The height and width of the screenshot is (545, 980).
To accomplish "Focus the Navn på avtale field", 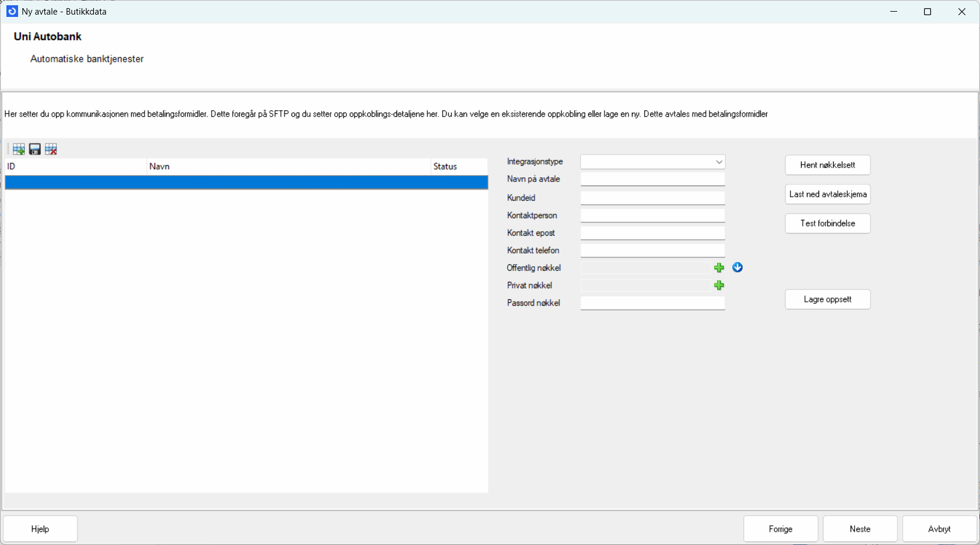I will coord(652,179).
